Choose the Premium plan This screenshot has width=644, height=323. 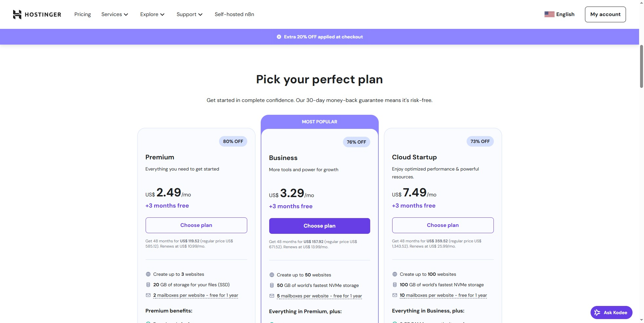point(196,225)
